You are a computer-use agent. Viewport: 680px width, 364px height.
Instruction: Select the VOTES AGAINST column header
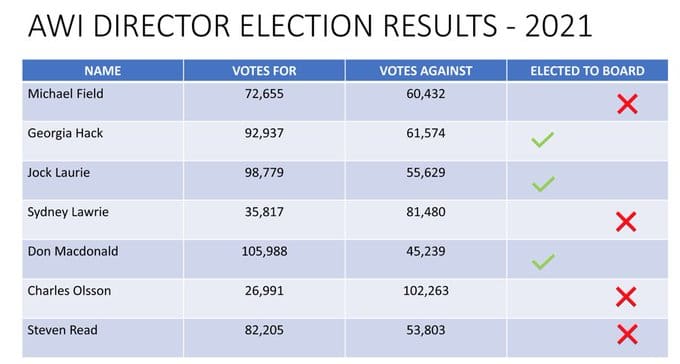(x=426, y=71)
